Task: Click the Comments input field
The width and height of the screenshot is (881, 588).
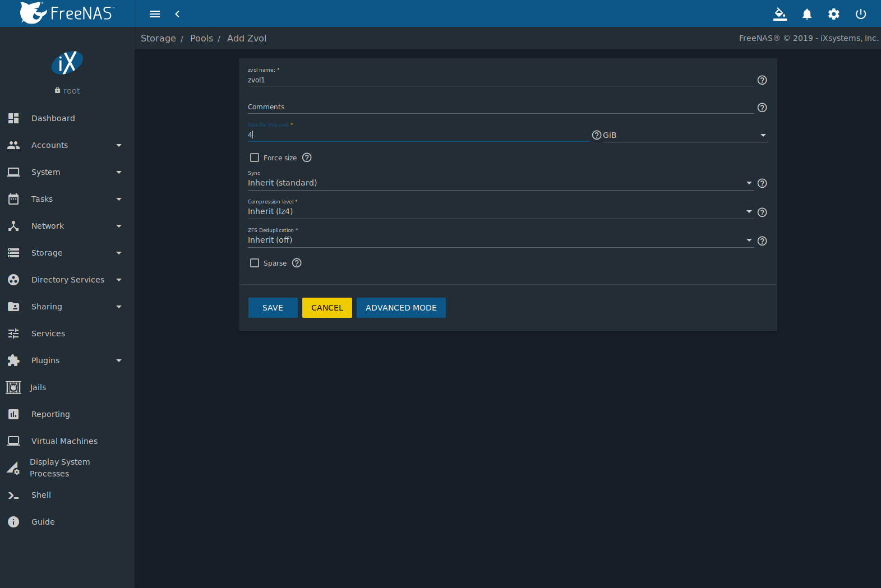Action: click(501, 107)
